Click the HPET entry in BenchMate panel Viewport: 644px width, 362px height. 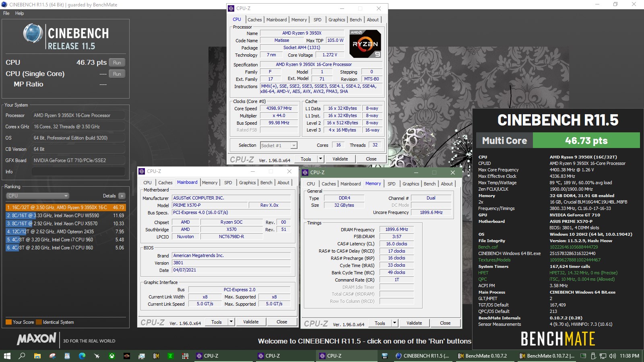tap(483, 273)
